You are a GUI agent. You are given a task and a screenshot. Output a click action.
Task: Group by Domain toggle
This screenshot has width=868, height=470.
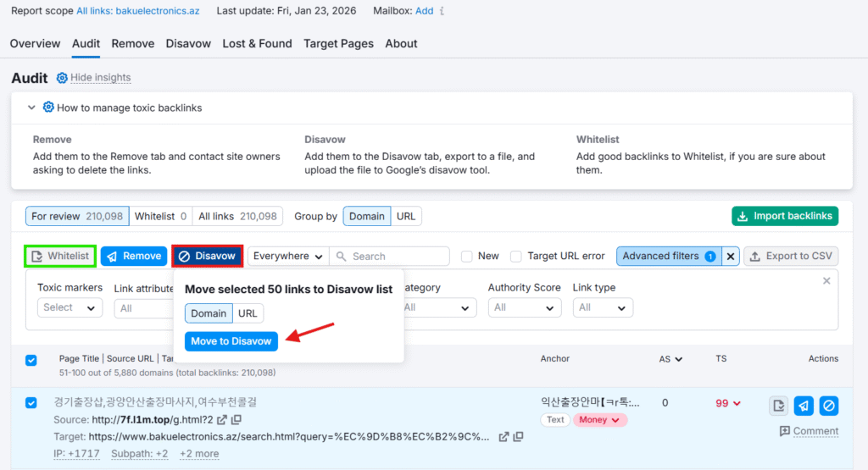tap(366, 216)
